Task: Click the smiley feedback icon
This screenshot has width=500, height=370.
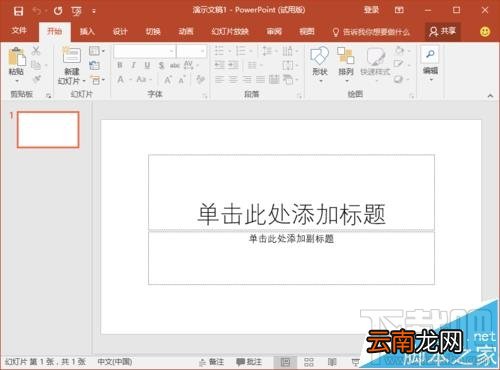Action: [485, 32]
